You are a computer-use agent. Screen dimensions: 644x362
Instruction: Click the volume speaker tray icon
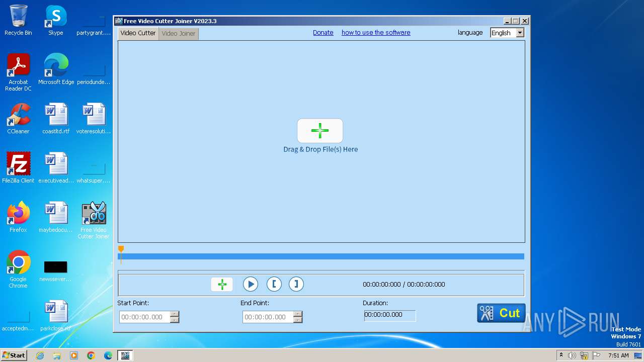pyautogui.click(x=572, y=355)
